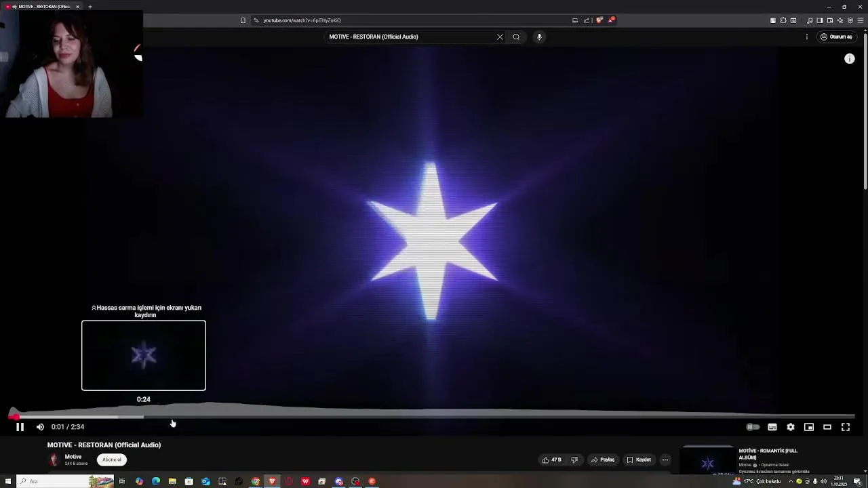
Task: Like the video (47 B)
Action: point(551,460)
